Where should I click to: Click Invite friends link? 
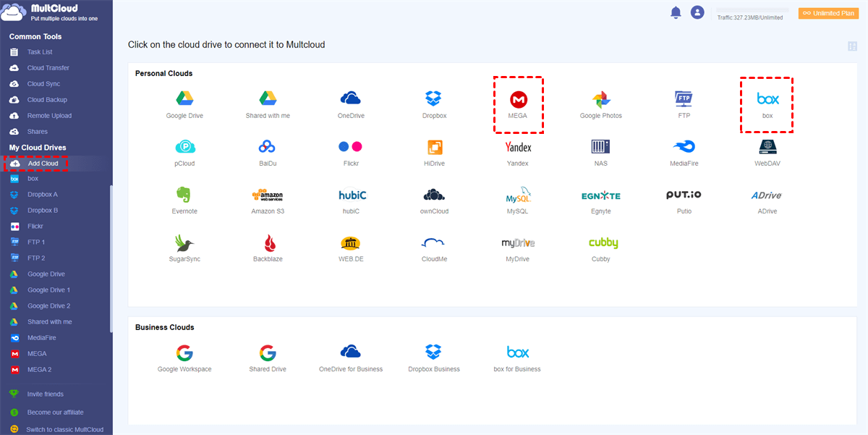tap(45, 394)
